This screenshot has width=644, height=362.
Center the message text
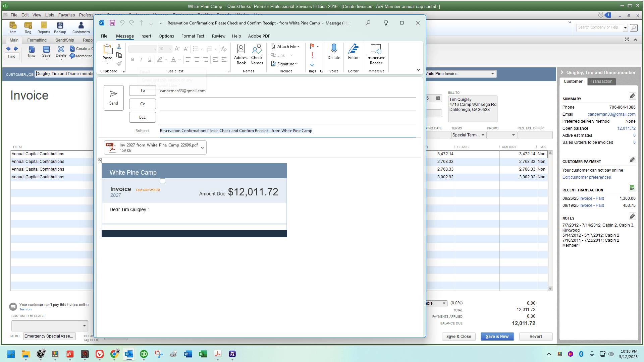[x=197, y=60]
